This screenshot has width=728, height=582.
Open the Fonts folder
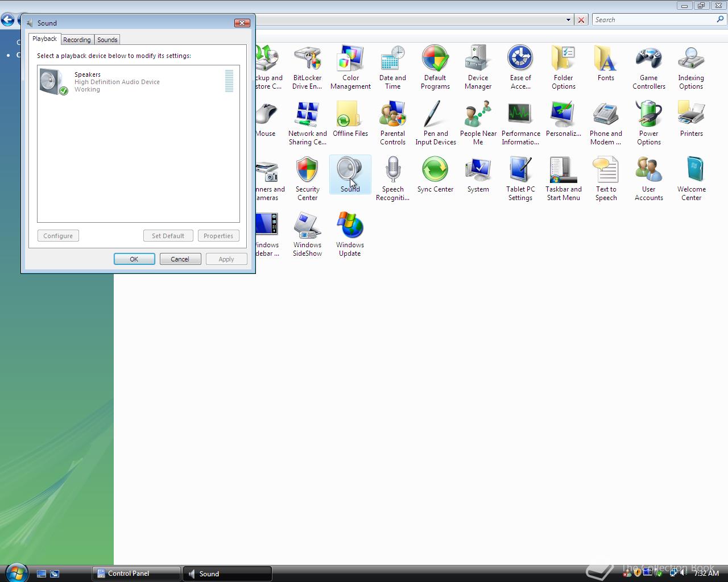click(606, 64)
